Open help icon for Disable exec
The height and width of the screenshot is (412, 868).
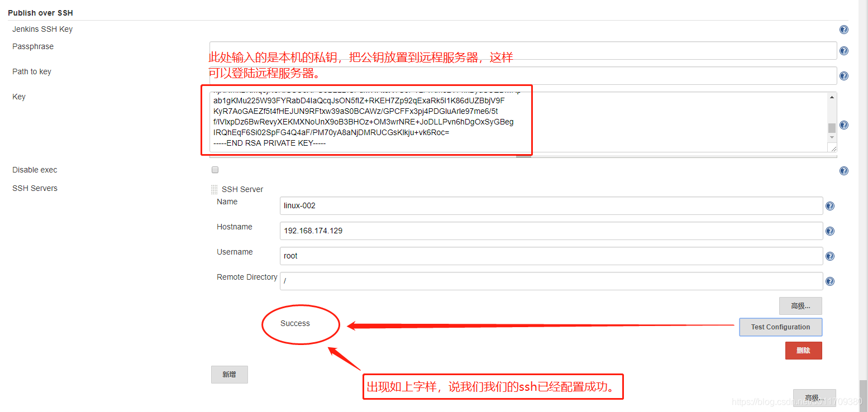843,171
